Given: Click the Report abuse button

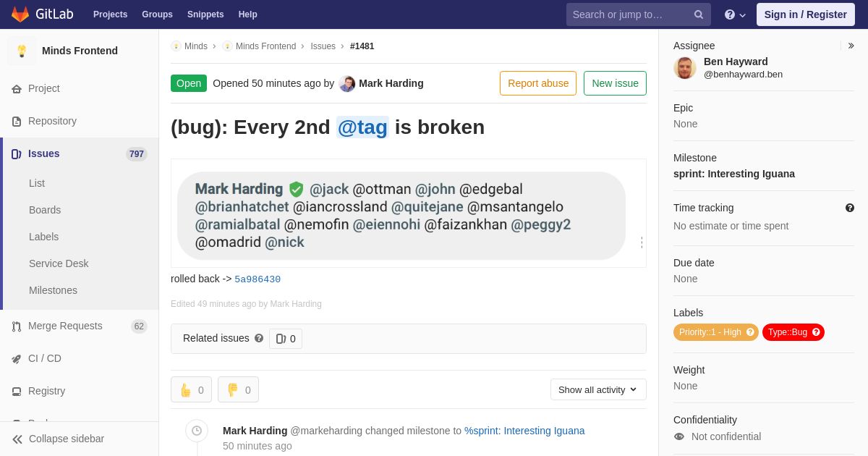Looking at the screenshot, I should pos(538,83).
